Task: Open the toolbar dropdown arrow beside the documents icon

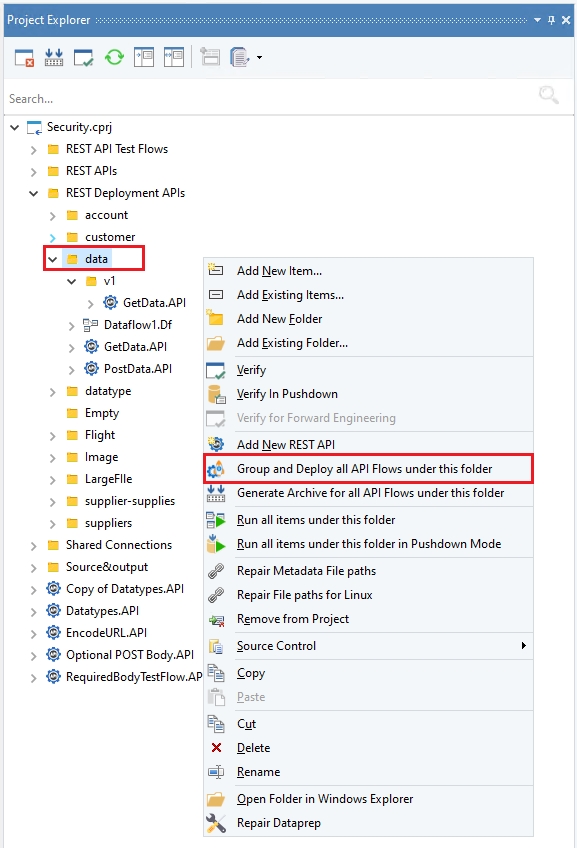Action: [259, 57]
